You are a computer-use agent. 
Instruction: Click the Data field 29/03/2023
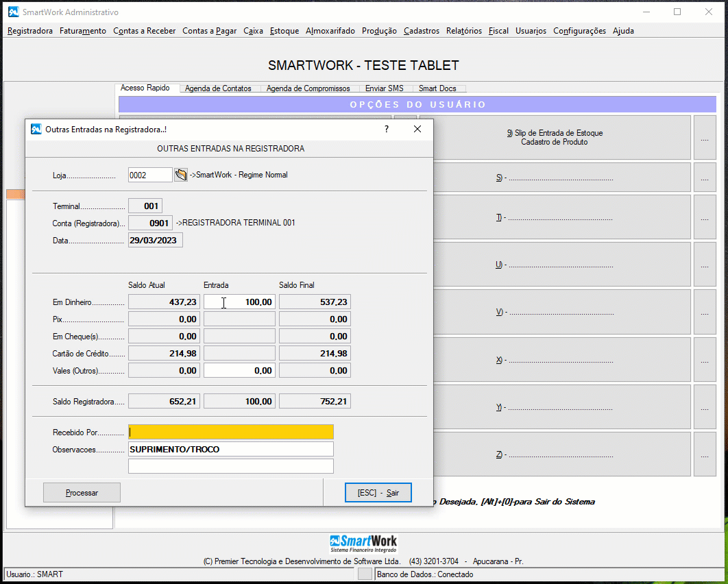click(x=155, y=240)
